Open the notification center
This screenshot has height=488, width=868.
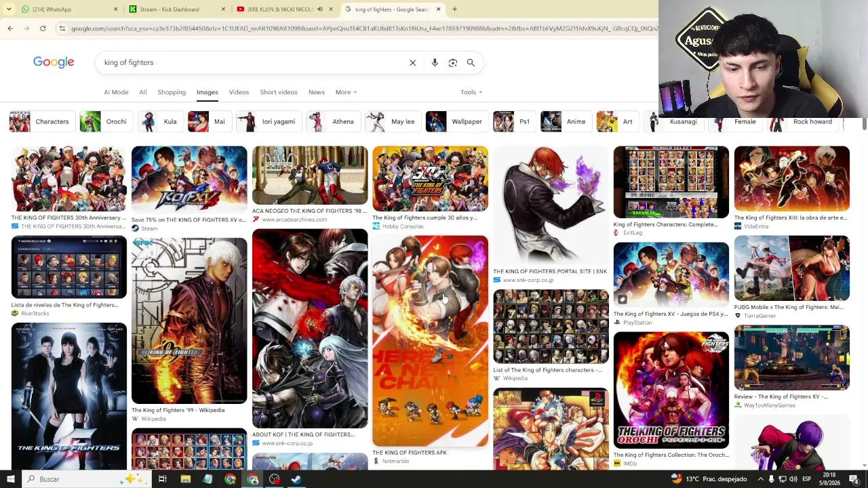(854, 479)
